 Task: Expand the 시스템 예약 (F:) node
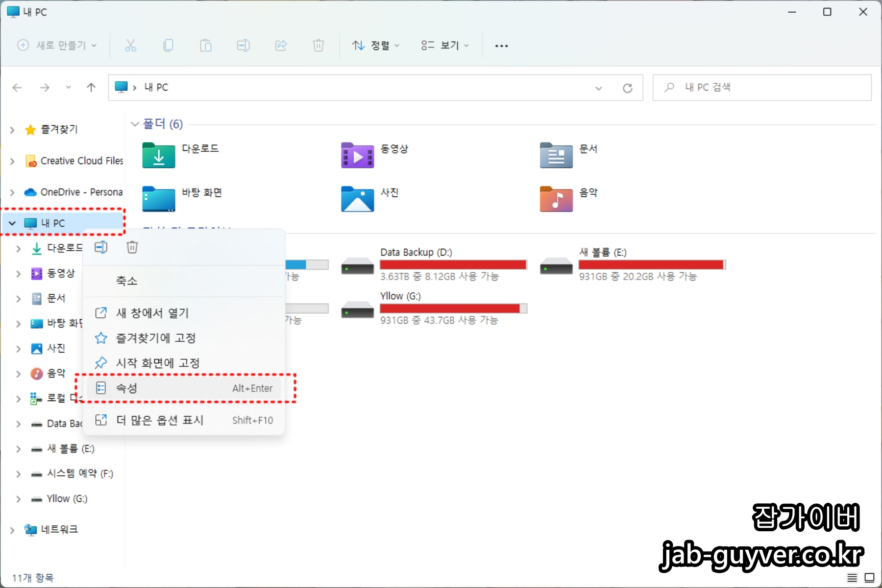coord(18,474)
